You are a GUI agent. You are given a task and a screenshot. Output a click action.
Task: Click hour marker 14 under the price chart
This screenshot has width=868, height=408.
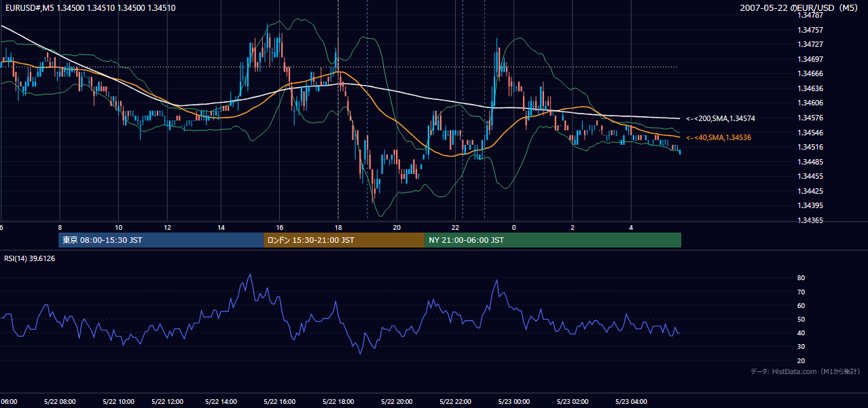click(x=221, y=227)
